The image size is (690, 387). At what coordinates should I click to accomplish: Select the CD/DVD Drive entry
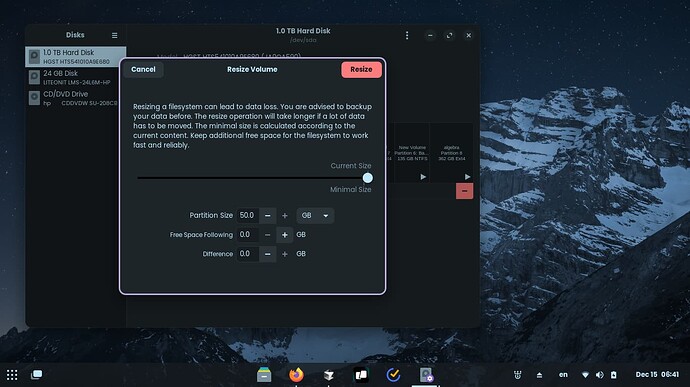[x=76, y=98]
